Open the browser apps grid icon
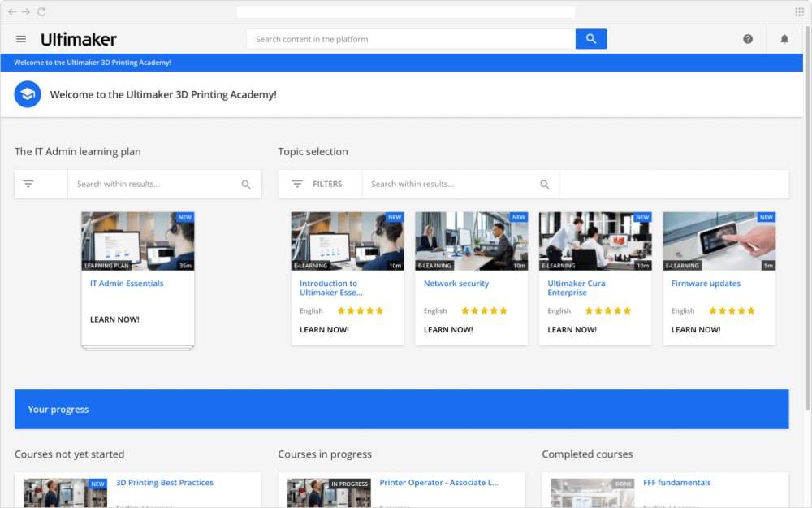 coord(799,11)
